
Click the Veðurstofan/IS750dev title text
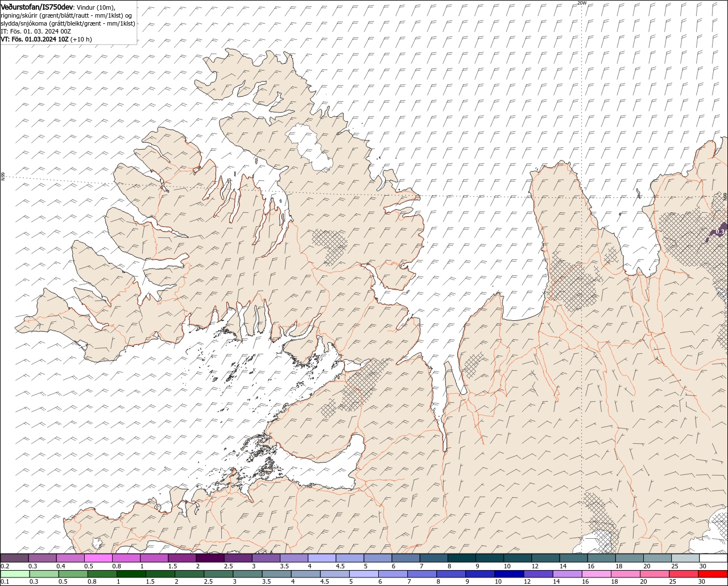[38, 6]
